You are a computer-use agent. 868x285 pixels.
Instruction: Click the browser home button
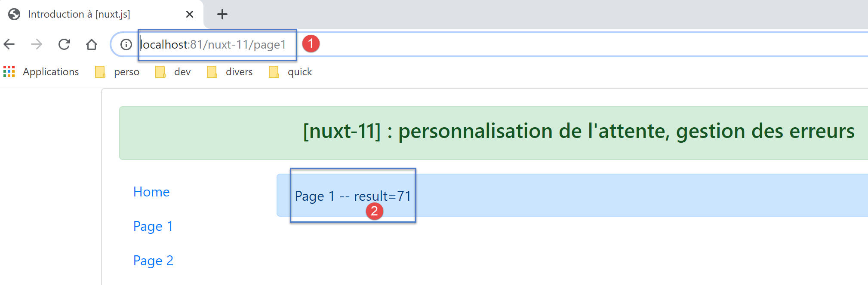tap(91, 44)
